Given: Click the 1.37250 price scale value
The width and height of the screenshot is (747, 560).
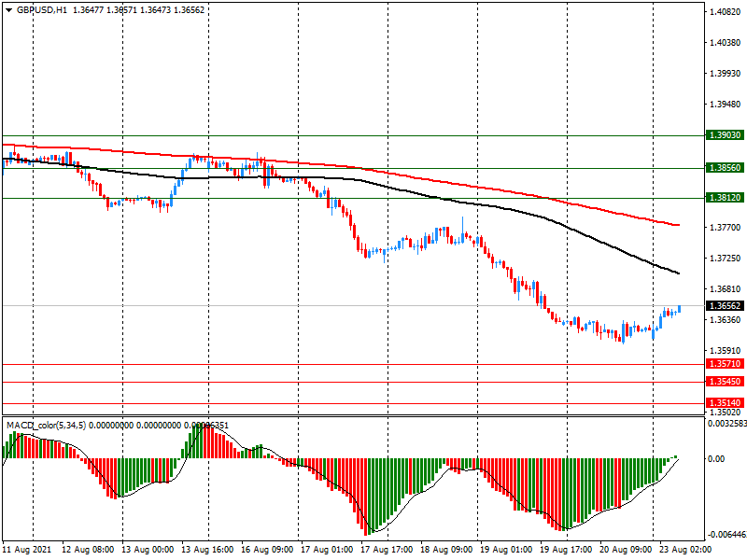Looking at the screenshot, I should (726, 259).
